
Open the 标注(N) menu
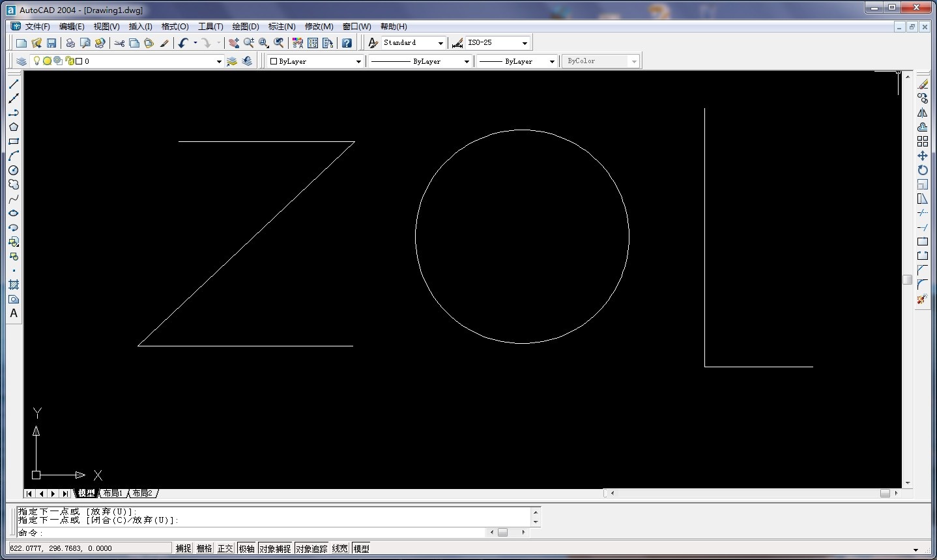[282, 27]
